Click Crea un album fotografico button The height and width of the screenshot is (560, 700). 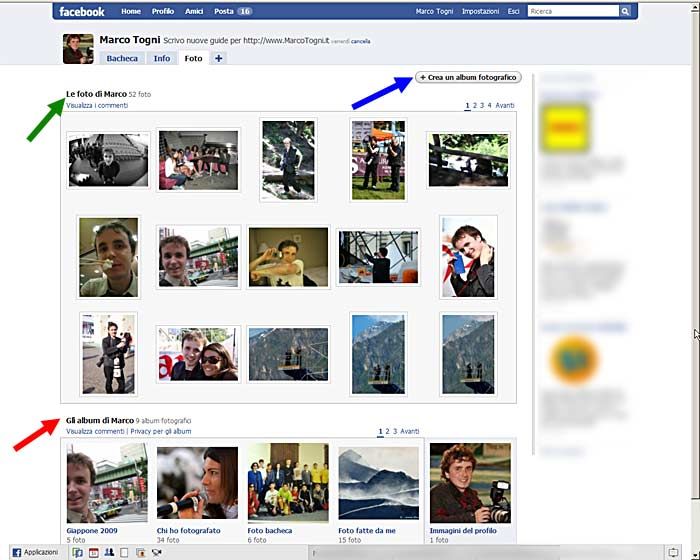pyautogui.click(x=468, y=77)
